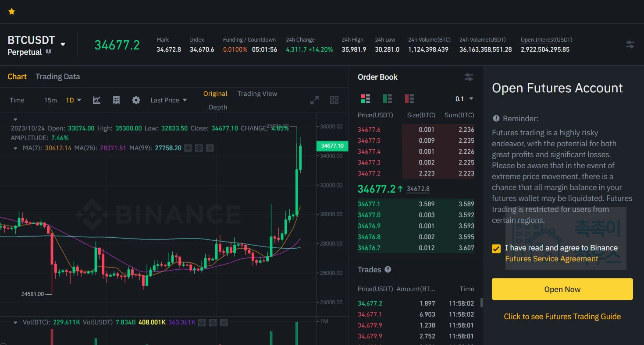Collapse the chart legend arrow above the date

click(x=15, y=119)
